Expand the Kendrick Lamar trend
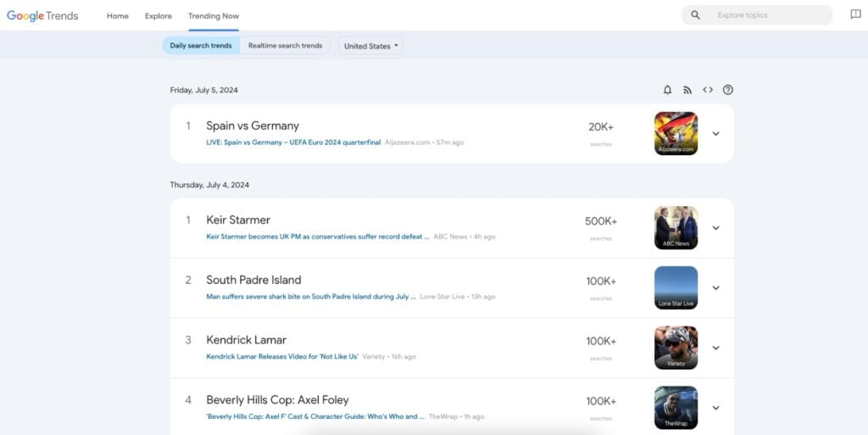 [x=715, y=348]
